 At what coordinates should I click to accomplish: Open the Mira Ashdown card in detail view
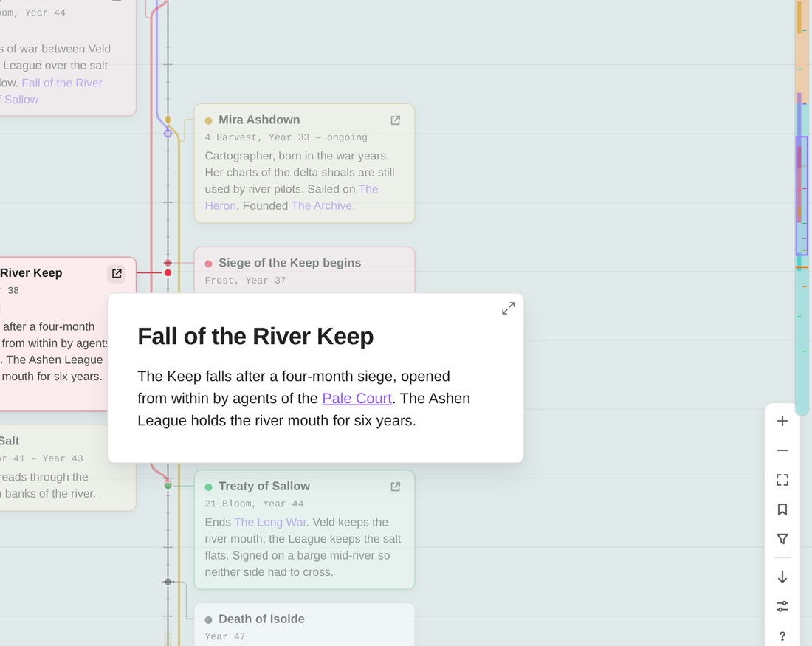pos(395,120)
